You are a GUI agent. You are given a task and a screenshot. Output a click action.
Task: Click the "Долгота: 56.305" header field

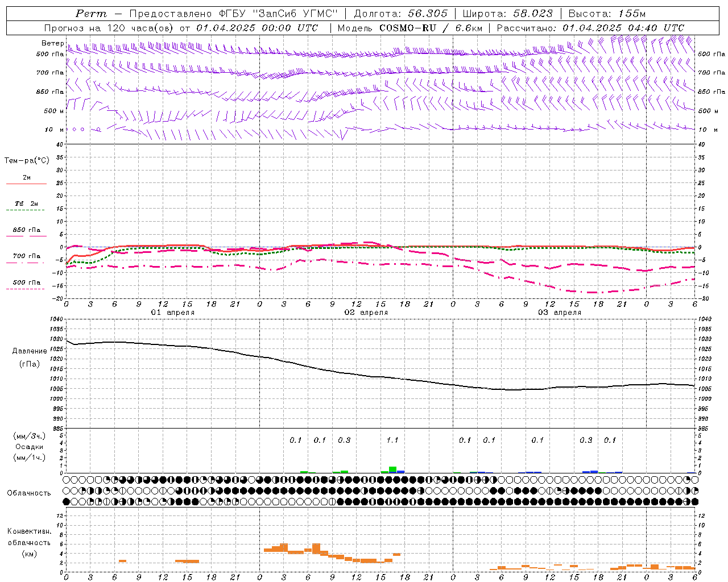(400, 14)
